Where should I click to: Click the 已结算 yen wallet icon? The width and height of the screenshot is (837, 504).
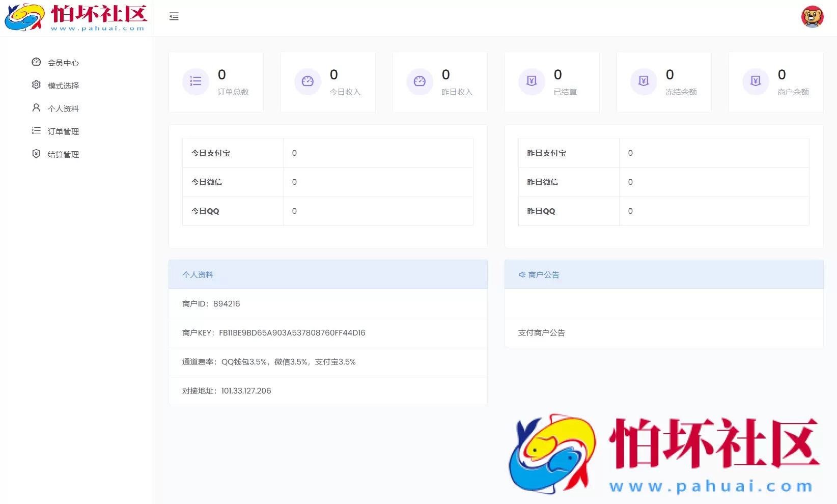click(532, 81)
